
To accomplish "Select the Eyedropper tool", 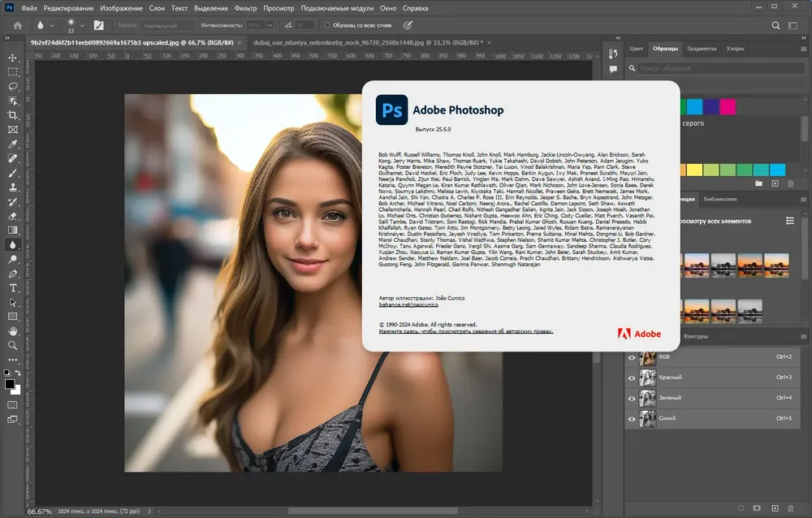I will pos(13,144).
